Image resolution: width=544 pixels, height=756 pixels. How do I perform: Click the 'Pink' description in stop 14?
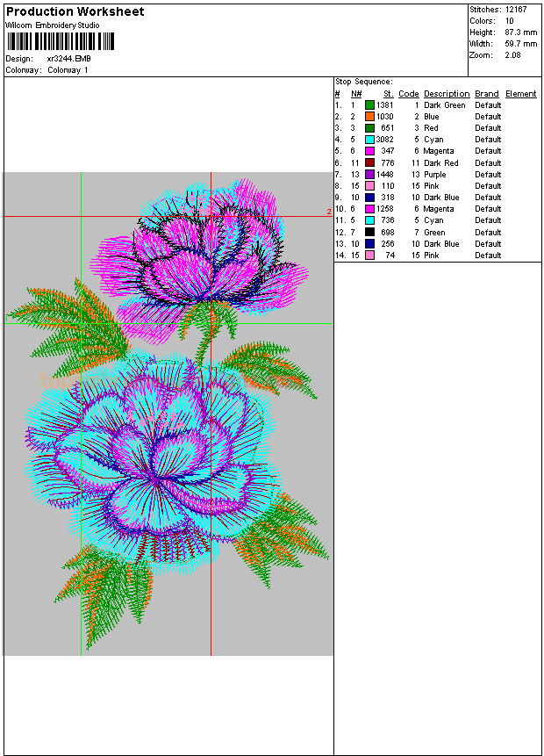[431, 256]
